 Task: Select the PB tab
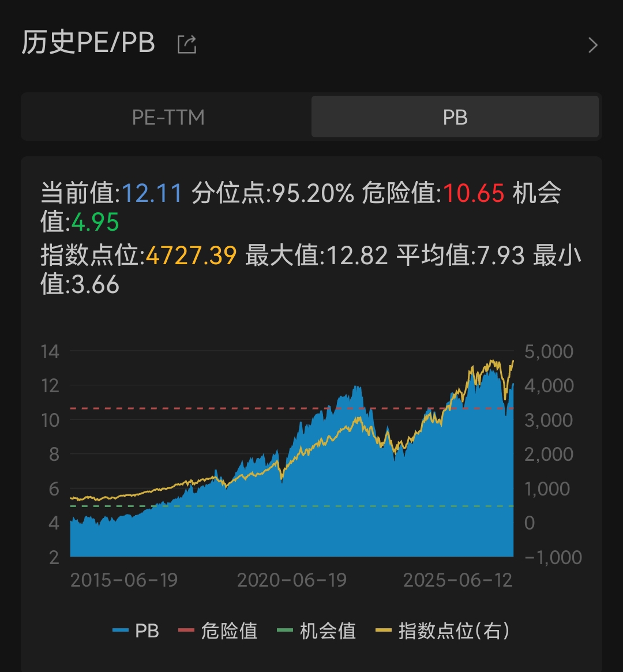pos(455,117)
